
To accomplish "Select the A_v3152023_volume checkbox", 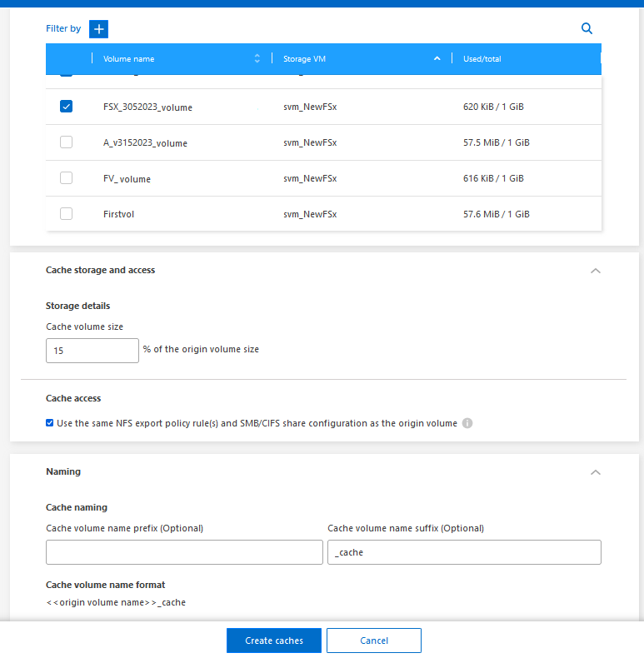I will pyautogui.click(x=67, y=142).
